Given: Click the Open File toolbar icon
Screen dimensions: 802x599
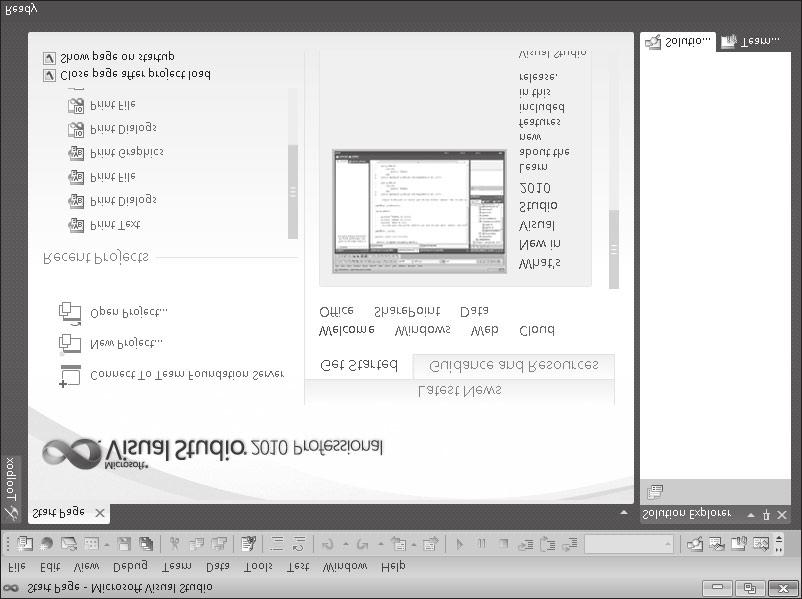Looking at the screenshot, I should click(69, 544).
